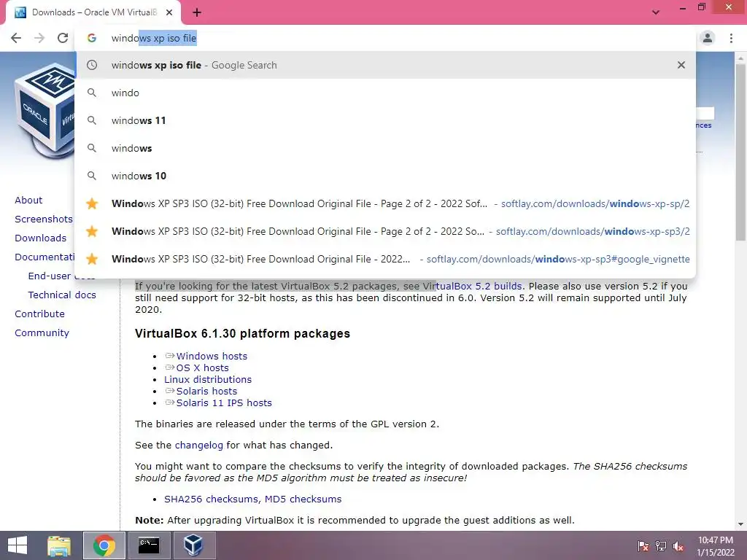Click magnifier icon beside 'windows 10' suggestion
This screenshot has height=560, width=747.
[x=92, y=175]
